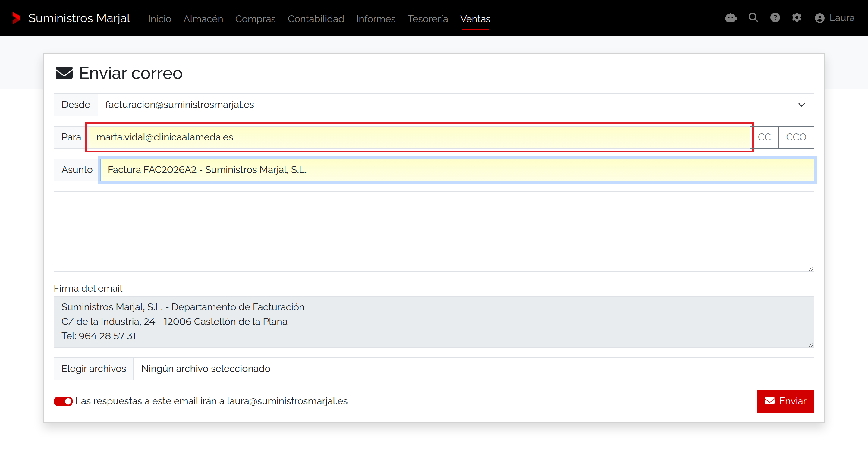Image resolution: width=868 pixels, height=452 pixels.
Task: Click Elegir archivos to attach files
Action: [x=94, y=369]
